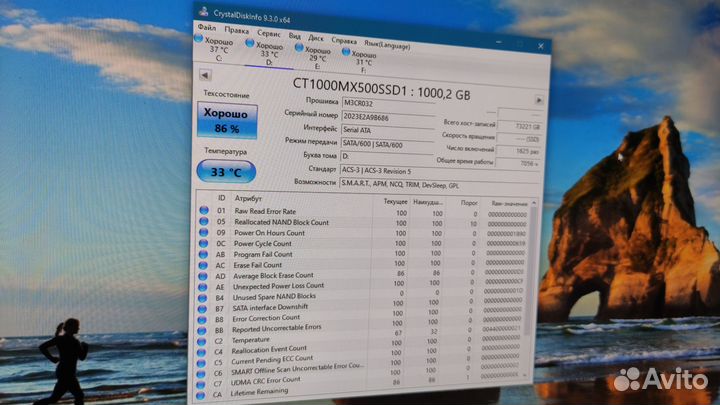The height and width of the screenshot is (405, 720).
Task: Click the Число включений value field
Action: click(518, 151)
